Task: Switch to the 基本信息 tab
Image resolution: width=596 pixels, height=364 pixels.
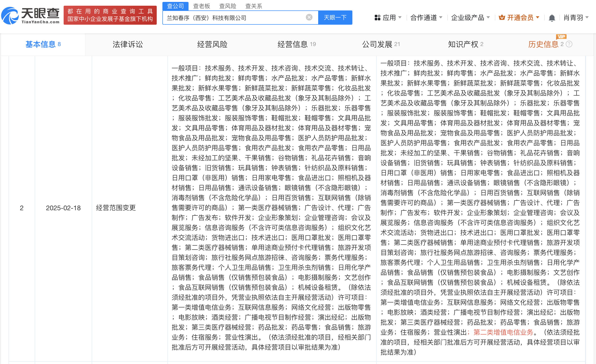Action: click(x=43, y=44)
